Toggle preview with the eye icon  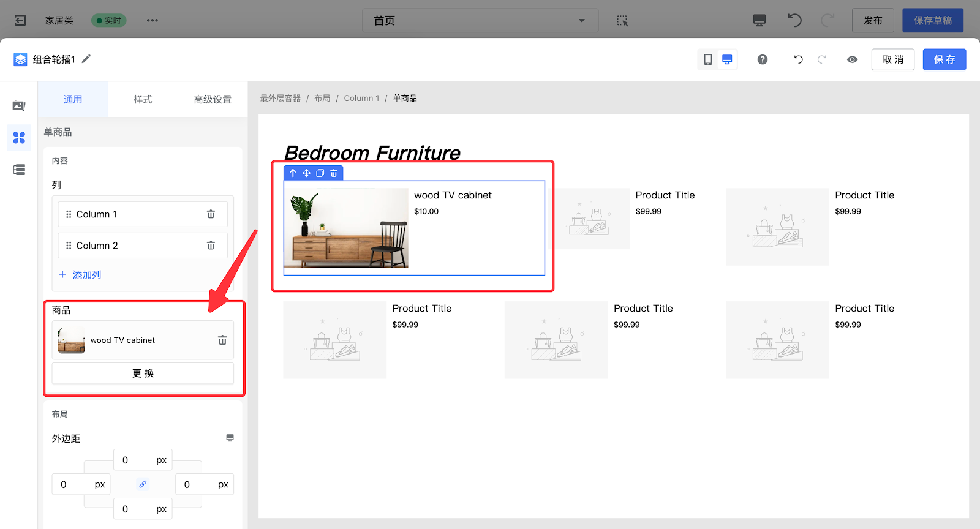[852, 59]
